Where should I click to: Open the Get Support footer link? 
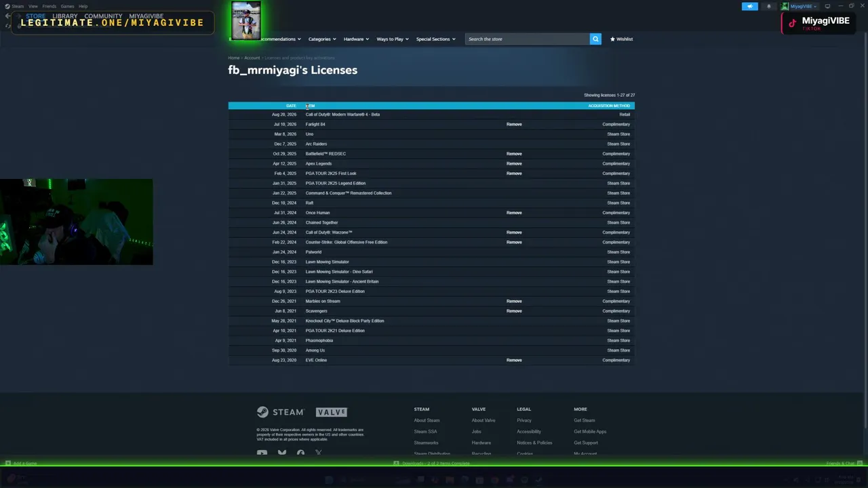(586, 443)
